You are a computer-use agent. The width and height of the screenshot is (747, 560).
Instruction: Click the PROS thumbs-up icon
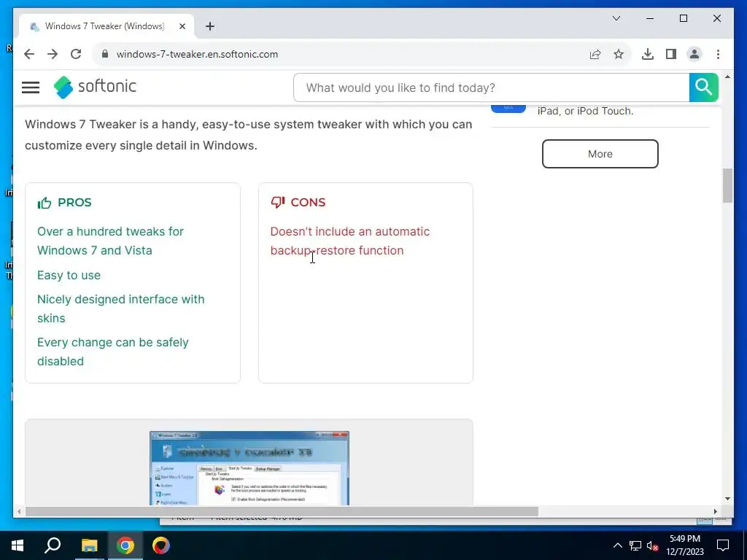coord(44,203)
